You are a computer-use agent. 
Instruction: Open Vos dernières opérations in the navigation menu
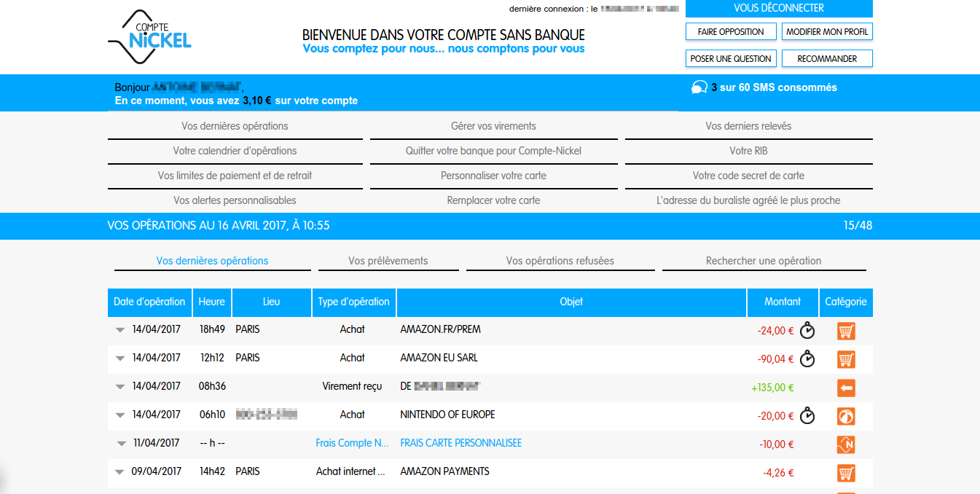pyautogui.click(x=235, y=126)
